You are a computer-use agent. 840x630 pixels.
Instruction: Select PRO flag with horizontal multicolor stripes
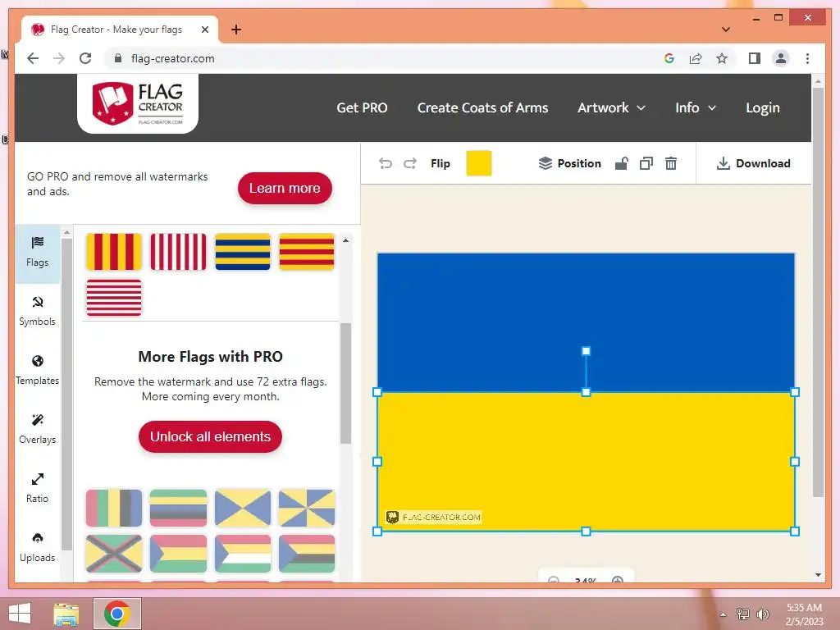[x=178, y=508]
